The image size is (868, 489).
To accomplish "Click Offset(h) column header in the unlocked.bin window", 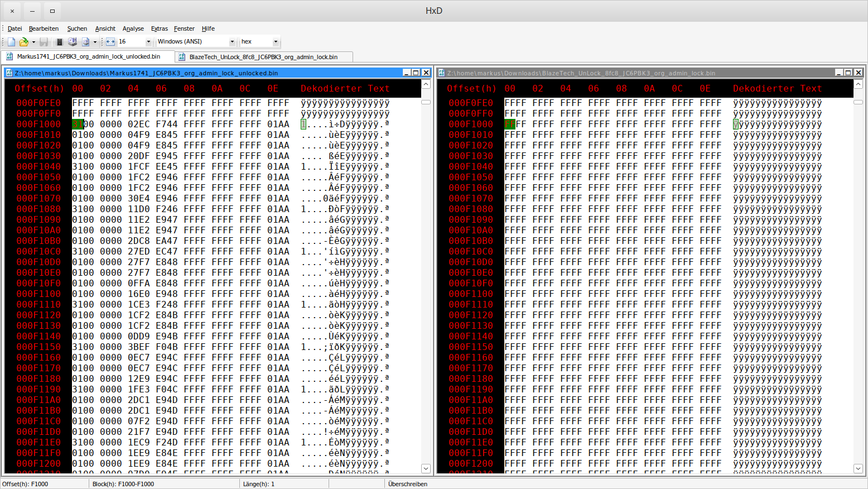I will coord(40,88).
